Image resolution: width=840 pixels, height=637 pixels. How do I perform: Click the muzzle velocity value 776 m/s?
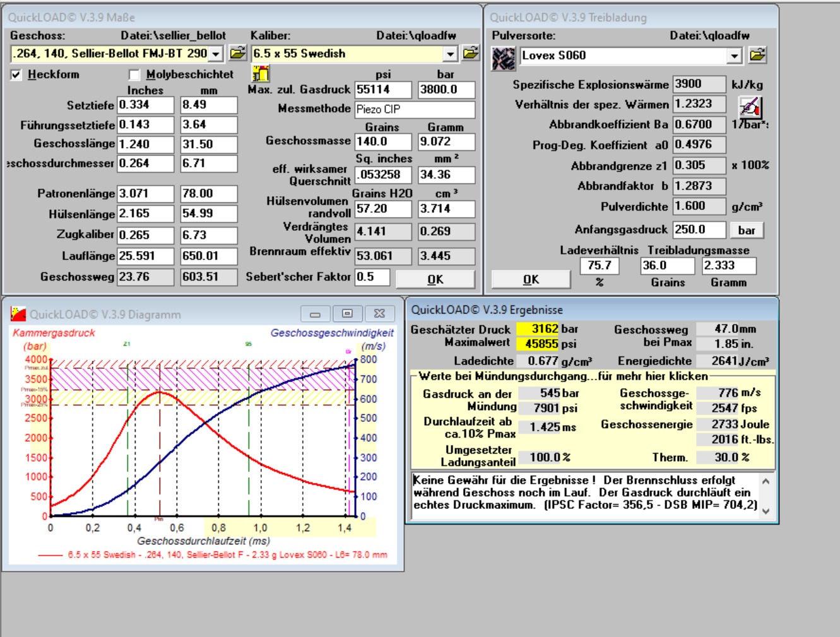pyautogui.click(x=718, y=392)
